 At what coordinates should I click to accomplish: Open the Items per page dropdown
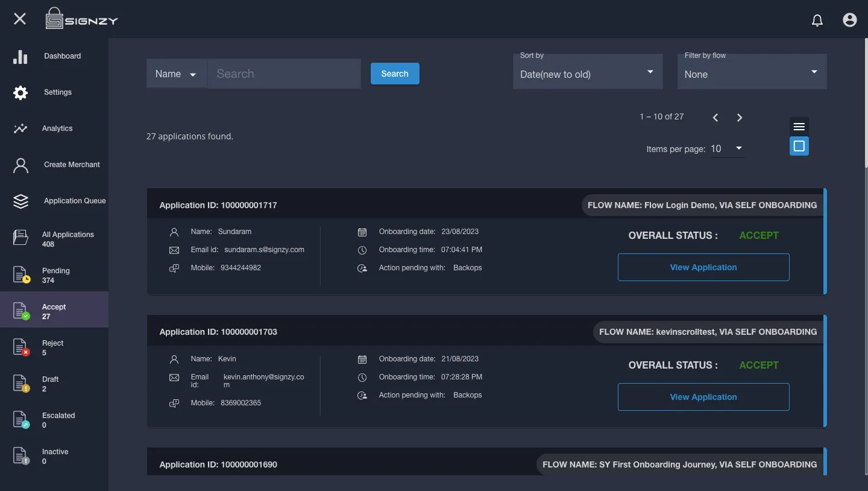(x=728, y=148)
